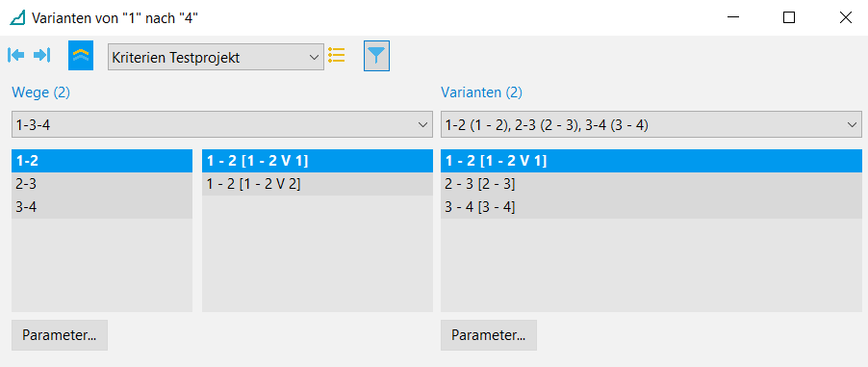Open the criteria list icon

(337, 55)
